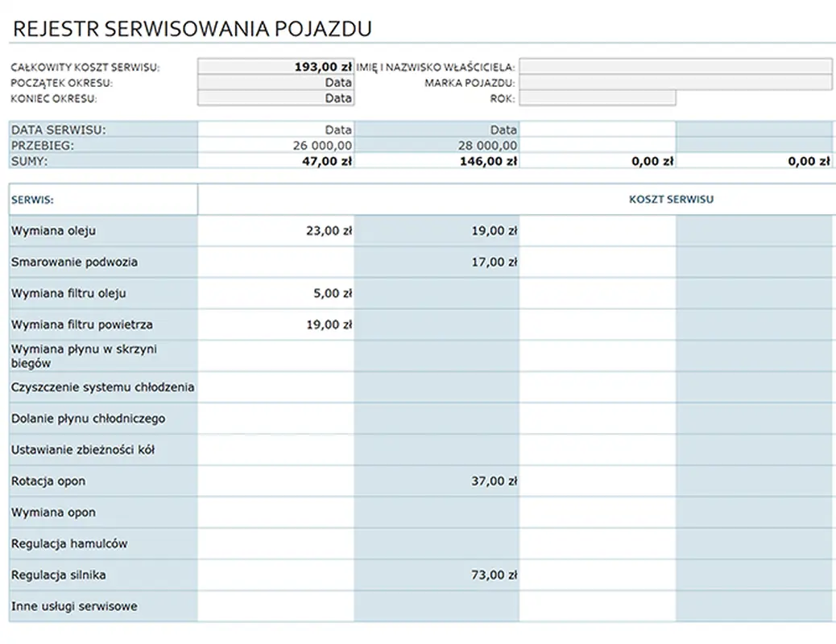Click the MARKA POJAZDU input field
Screen dimensions: 836x644
(677, 82)
